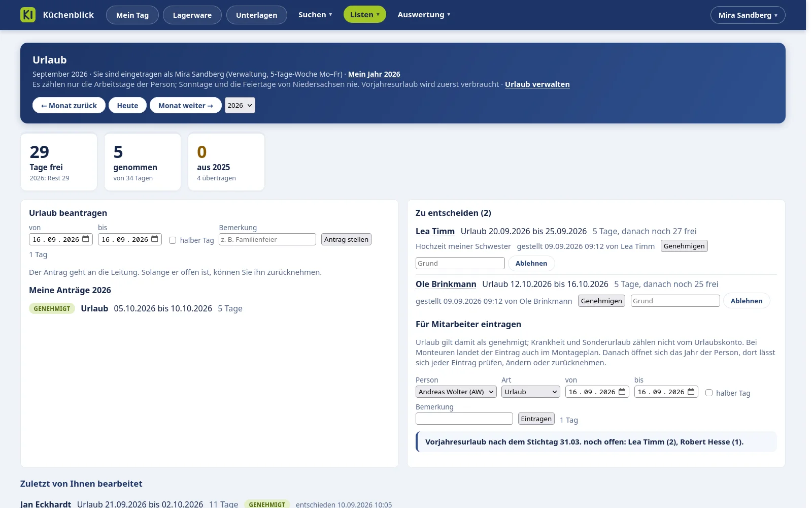Click the '29 Tage frei' card
This screenshot has height=508, width=812.
click(x=59, y=162)
